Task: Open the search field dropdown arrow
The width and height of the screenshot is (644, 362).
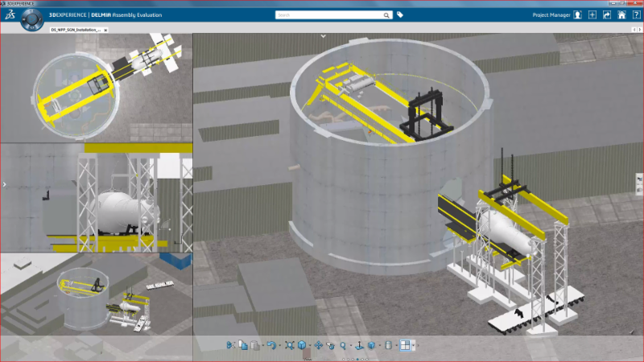Action: pyautogui.click(x=386, y=14)
